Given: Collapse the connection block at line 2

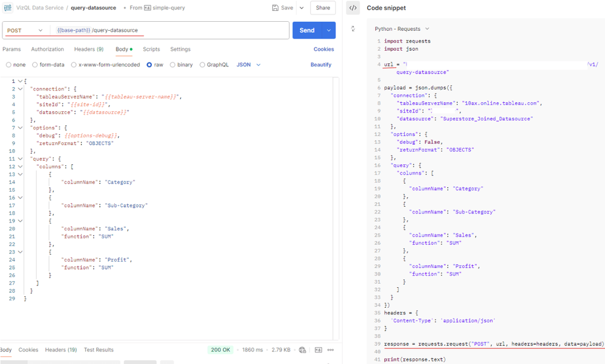Looking at the screenshot, I should tap(20, 89).
